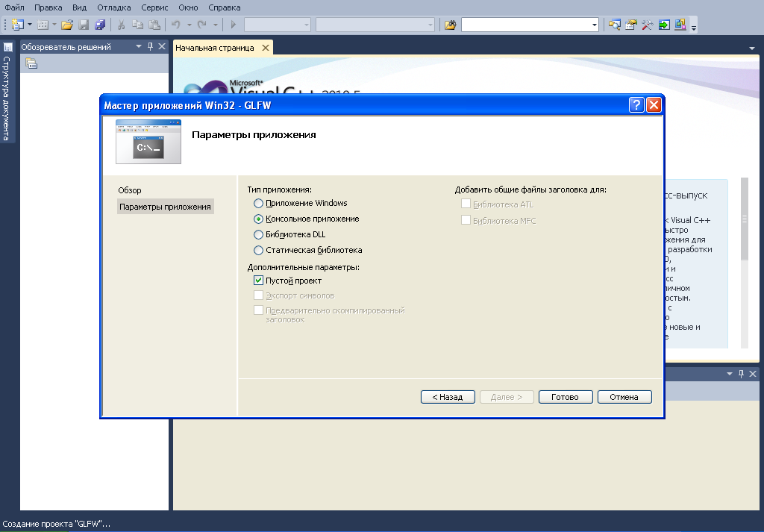Viewport: 764px width, 532px height.
Task: Close the Solution Explorer panel
Action: [x=162, y=46]
